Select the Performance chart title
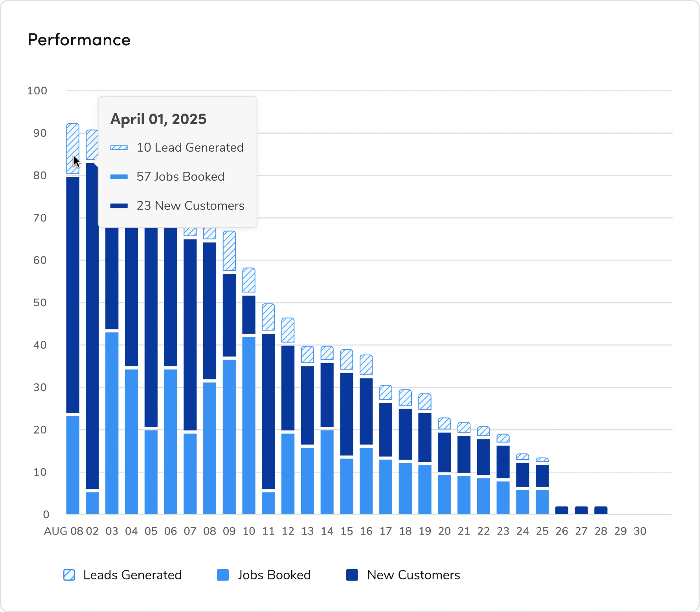 [x=79, y=39]
